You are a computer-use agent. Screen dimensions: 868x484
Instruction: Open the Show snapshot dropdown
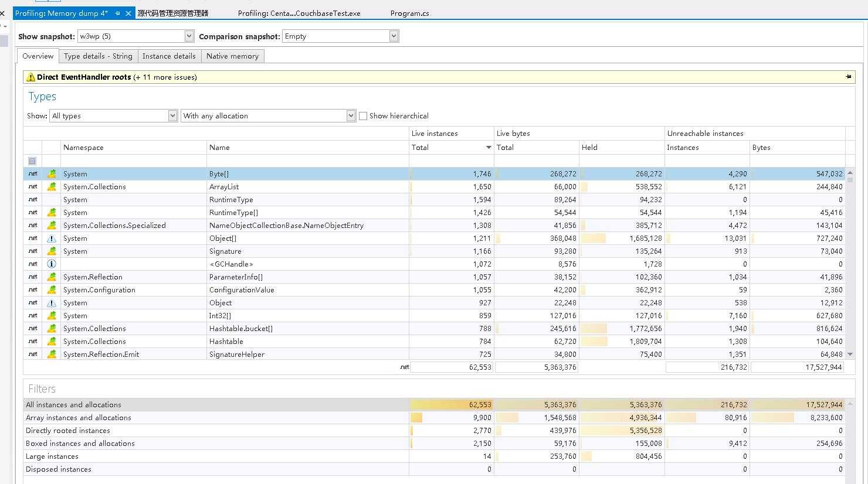tap(189, 36)
